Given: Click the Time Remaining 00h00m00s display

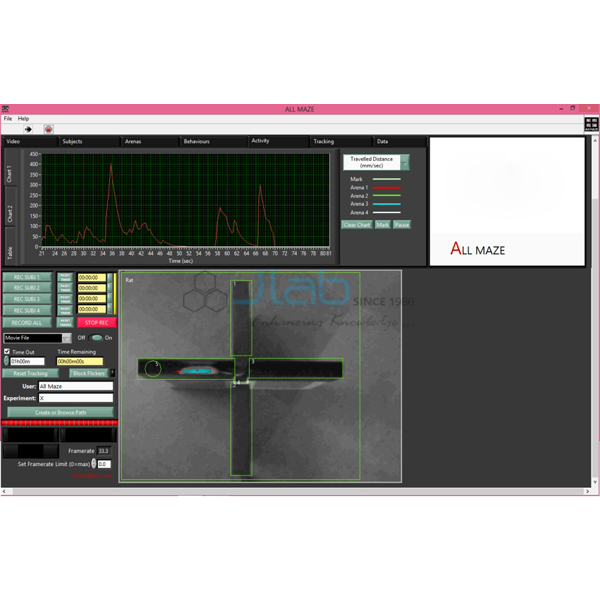Looking at the screenshot, I should 80,361.
